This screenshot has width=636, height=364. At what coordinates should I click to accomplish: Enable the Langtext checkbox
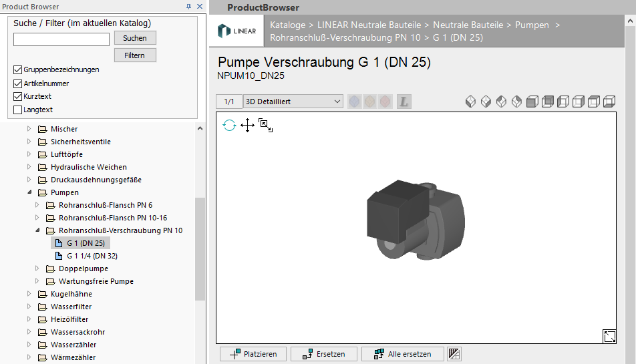click(x=17, y=110)
